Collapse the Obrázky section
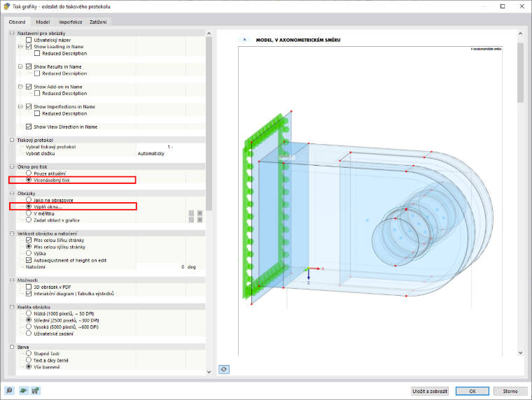The image size is (532, 400). click(x=12, y=193)
